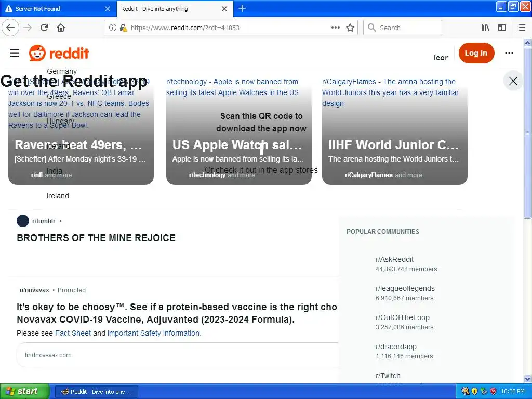Click the Reddit taskbar window button
This screenshot has width=532, height=399.
96,392
